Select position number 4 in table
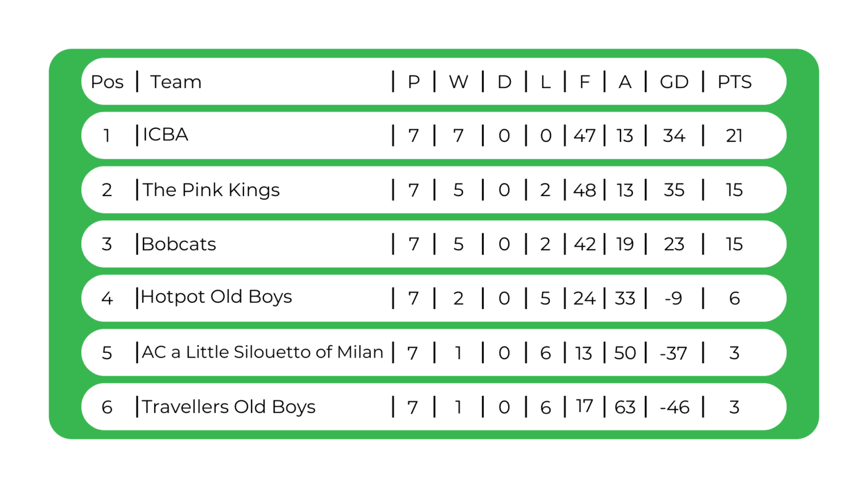The height and width of the screenshot is (488, 868). click(x=107, y=298)
